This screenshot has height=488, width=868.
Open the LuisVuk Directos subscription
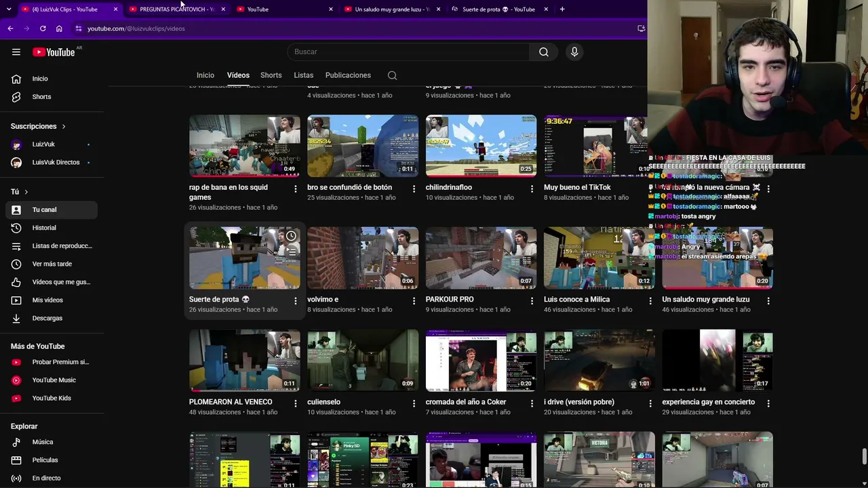point(52,163)
